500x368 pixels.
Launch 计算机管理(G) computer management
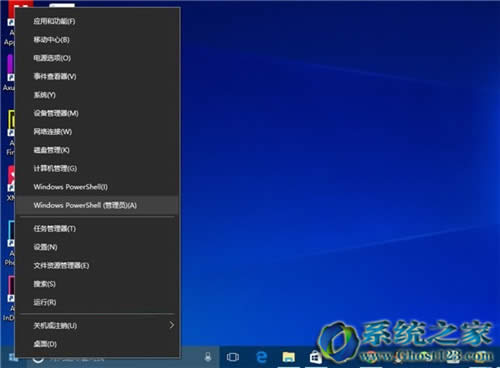pos(97,168)
